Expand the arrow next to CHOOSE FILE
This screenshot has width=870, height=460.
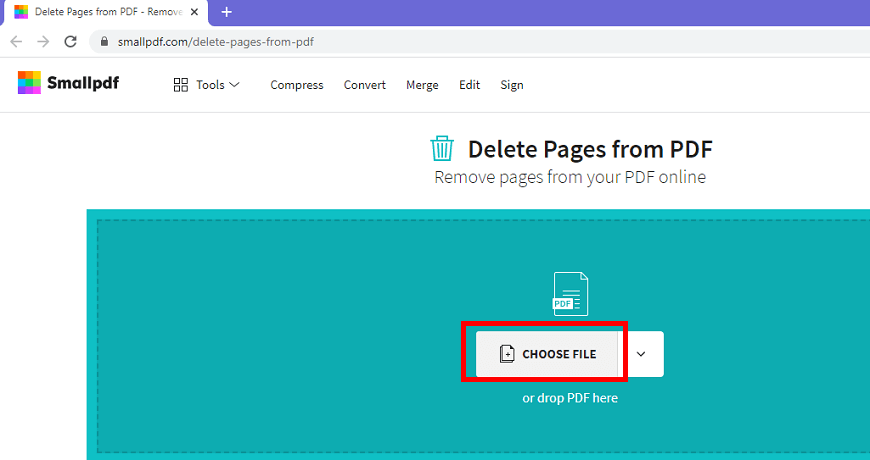[x=642, y=354]
